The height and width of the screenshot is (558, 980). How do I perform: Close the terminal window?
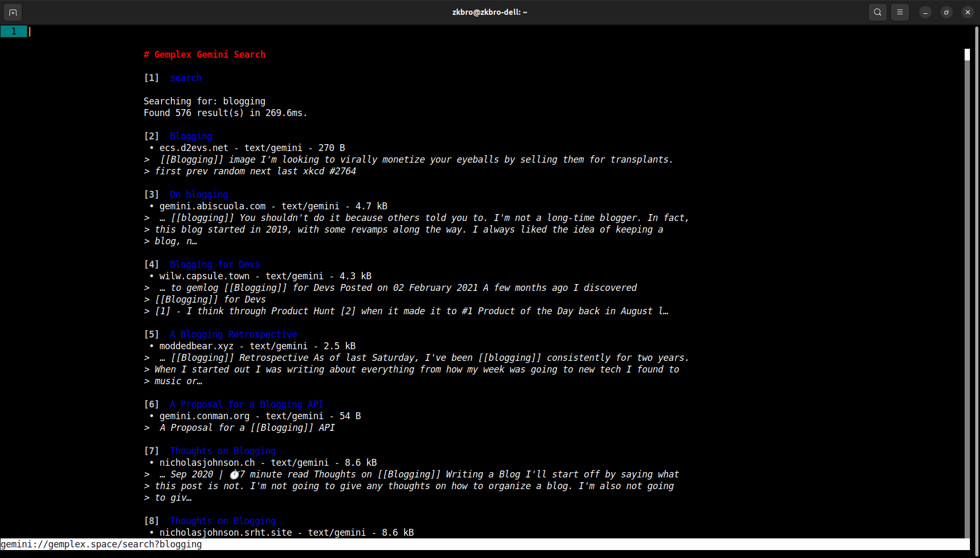[x=967, y=12]
